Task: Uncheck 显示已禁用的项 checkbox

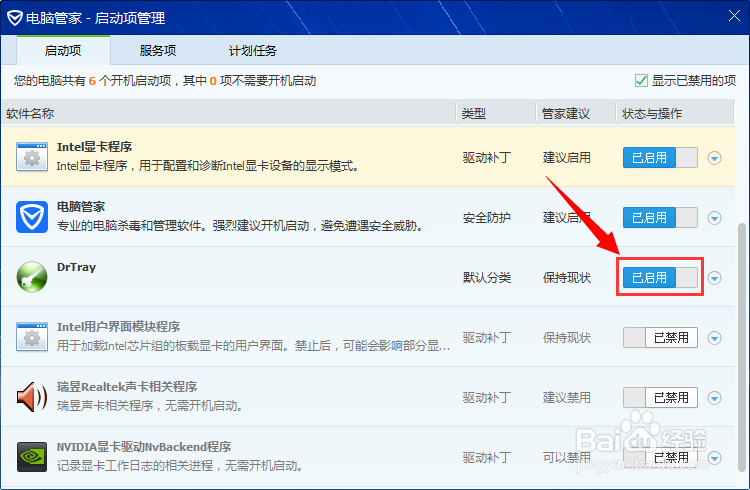Action: [x=641, y=80]
